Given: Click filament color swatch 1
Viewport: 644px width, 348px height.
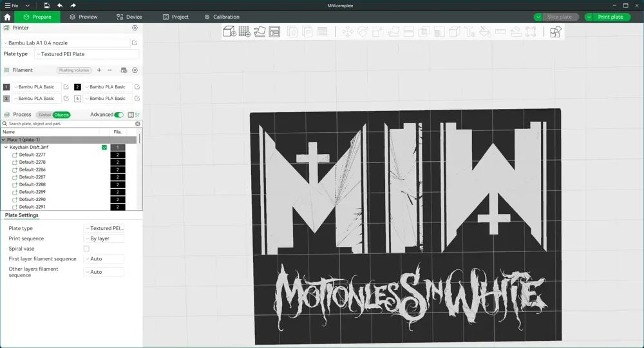Looking at the screenshot, I should click(x=6, y=87).
